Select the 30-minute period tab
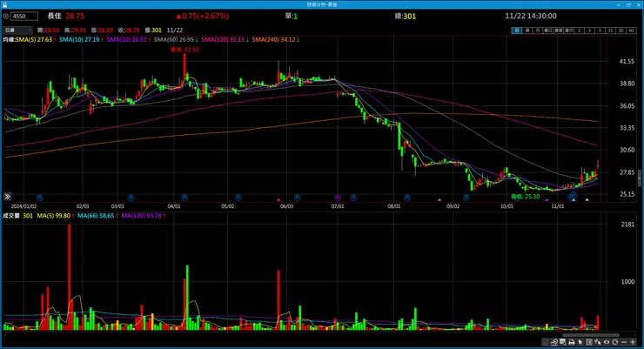 click(x=621, y=30)
